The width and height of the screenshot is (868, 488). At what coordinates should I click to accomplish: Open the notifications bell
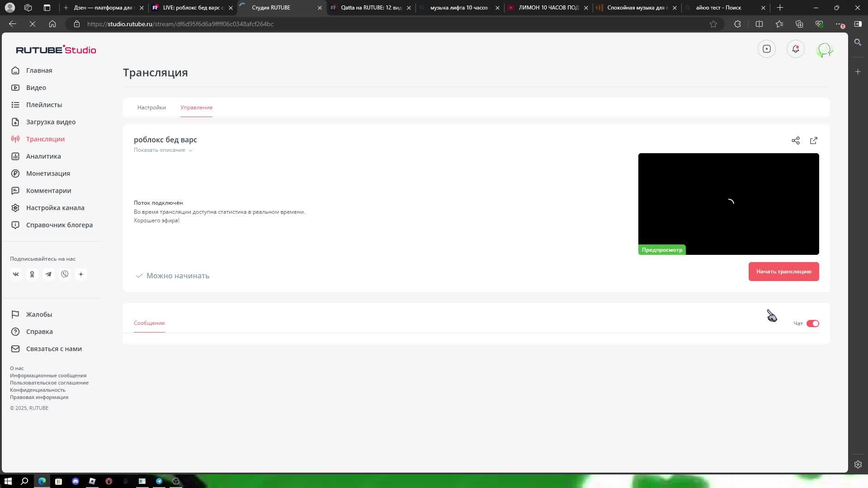click(x=795, y=49)
